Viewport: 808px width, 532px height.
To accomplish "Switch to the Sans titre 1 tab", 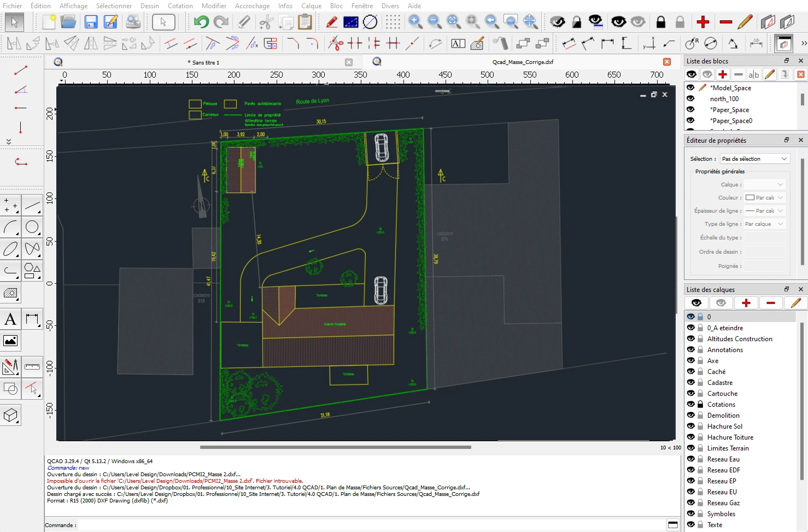I will click(x=203, y=62).
